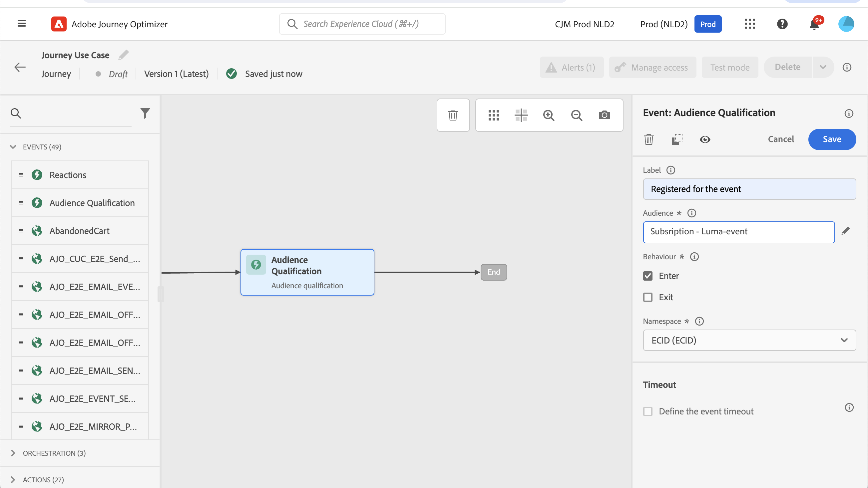Expand the ORCHESTRATION section
This screenshot has width=868, height=488.
click(13, 453)
